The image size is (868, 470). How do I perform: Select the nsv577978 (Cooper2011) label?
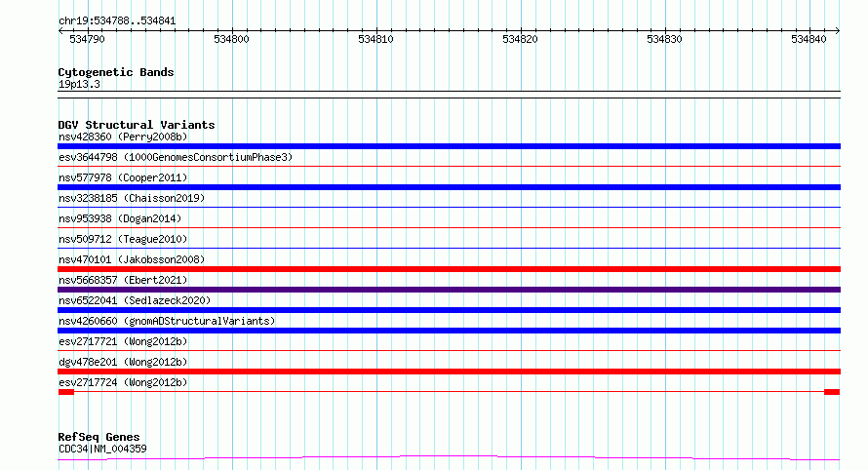point(123,177)
